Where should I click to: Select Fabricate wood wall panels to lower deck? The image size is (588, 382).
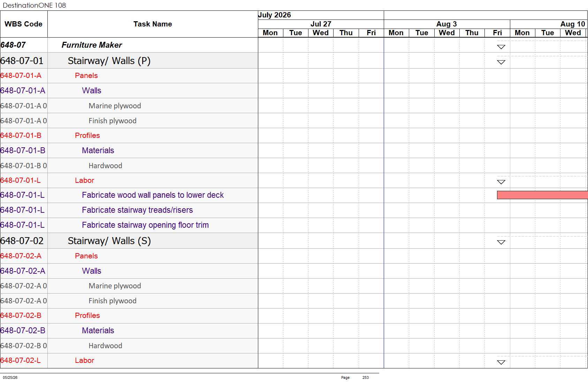point(153,195)
